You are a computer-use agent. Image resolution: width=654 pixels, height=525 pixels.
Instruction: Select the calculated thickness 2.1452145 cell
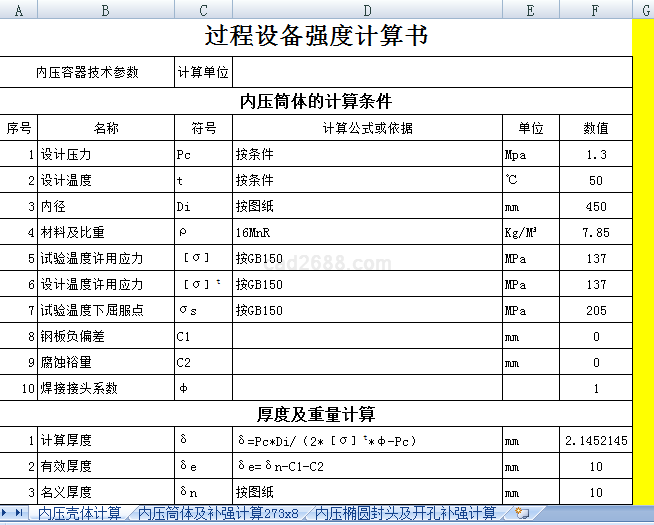coord(596,441)
